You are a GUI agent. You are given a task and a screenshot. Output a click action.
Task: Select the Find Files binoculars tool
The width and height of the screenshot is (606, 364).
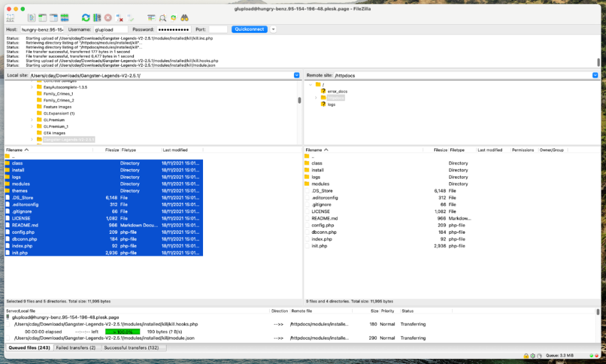185,17
